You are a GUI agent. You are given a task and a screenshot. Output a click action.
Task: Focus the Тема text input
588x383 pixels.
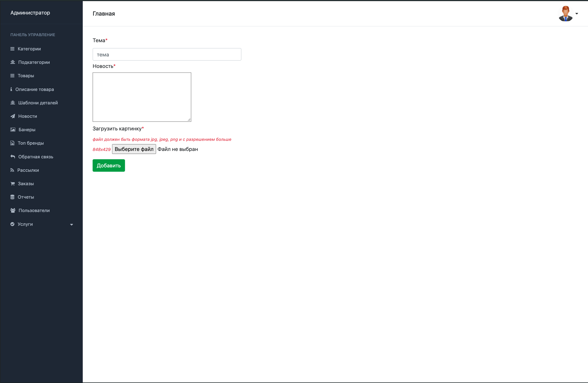tap(167, 54)
